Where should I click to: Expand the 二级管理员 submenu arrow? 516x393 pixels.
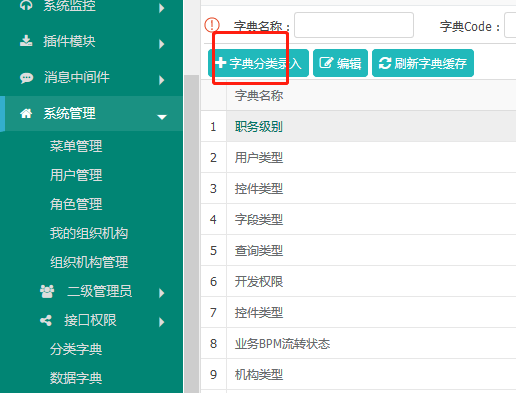point(162,293)
